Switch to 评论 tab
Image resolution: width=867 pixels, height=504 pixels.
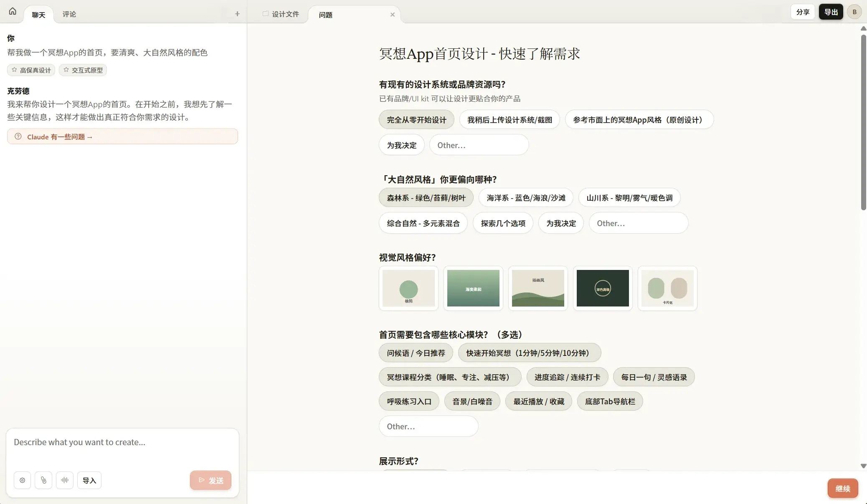click(69, 14)
